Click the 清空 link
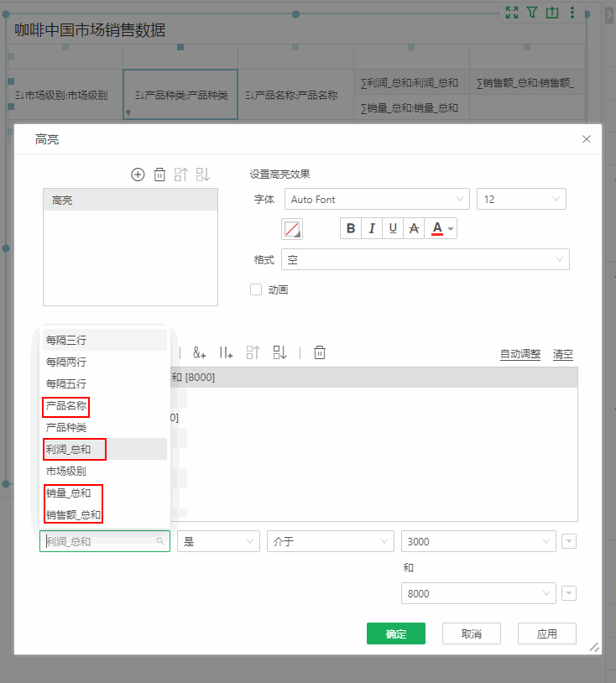The width and height of the screenshot is (616, 683). tap(563, 354)
